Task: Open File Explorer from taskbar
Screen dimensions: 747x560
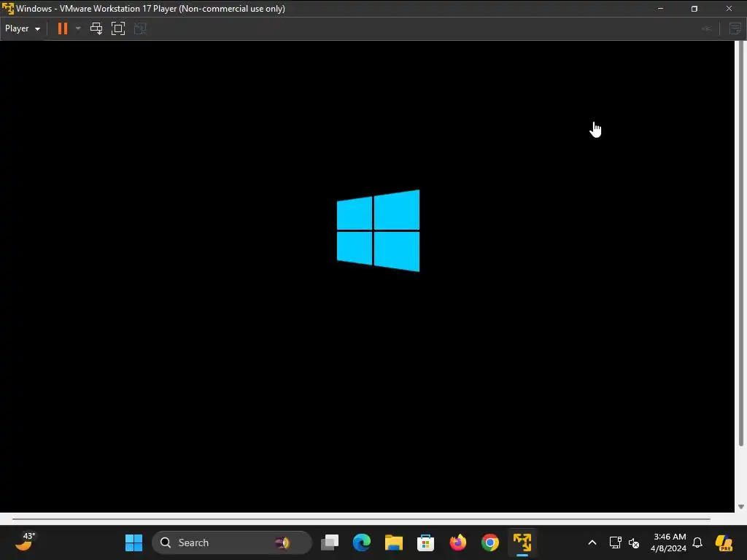Action: [393, 542]
